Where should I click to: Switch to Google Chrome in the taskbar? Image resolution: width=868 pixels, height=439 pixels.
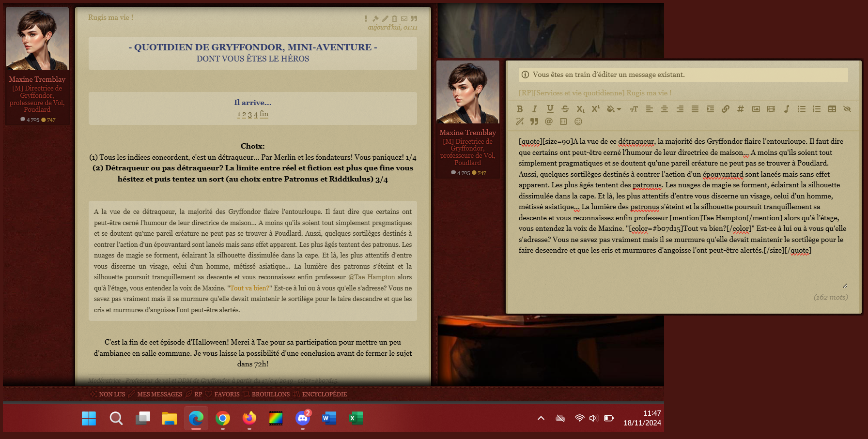click(x=223, y=418)
